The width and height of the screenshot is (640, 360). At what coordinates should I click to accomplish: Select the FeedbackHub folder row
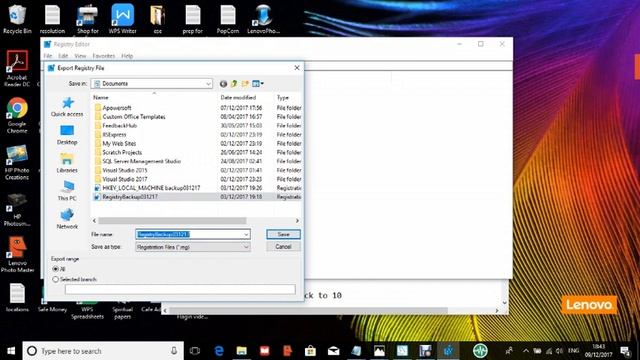(198, 126)
